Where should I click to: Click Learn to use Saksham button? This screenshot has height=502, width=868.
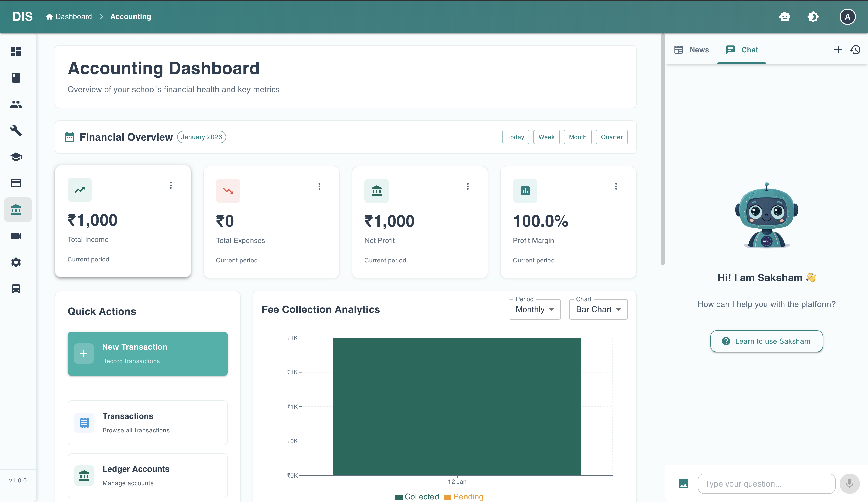point(766,341)
